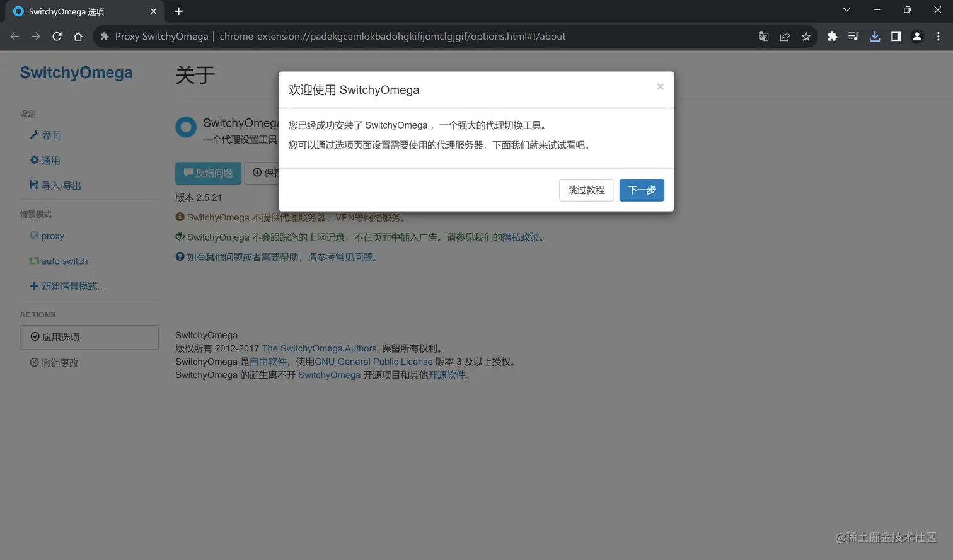Open the 常见问题 link

(354, 257)
